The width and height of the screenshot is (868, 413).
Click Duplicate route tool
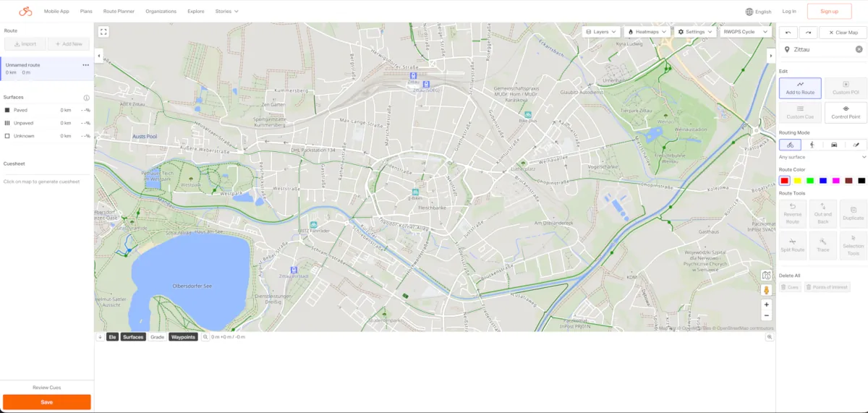[854, 214]
